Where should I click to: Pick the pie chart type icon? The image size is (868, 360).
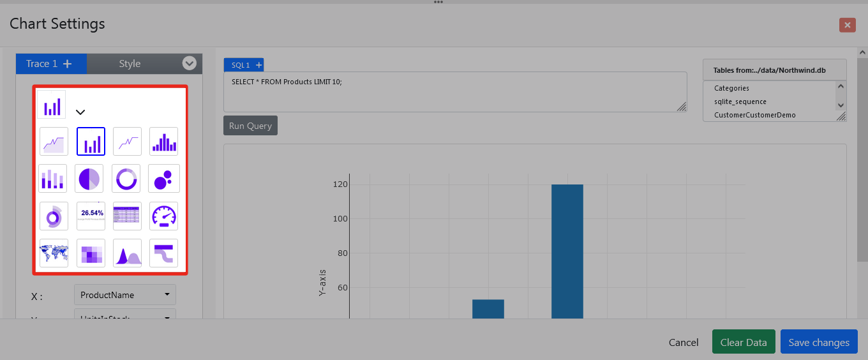click(x=89, y=179)
